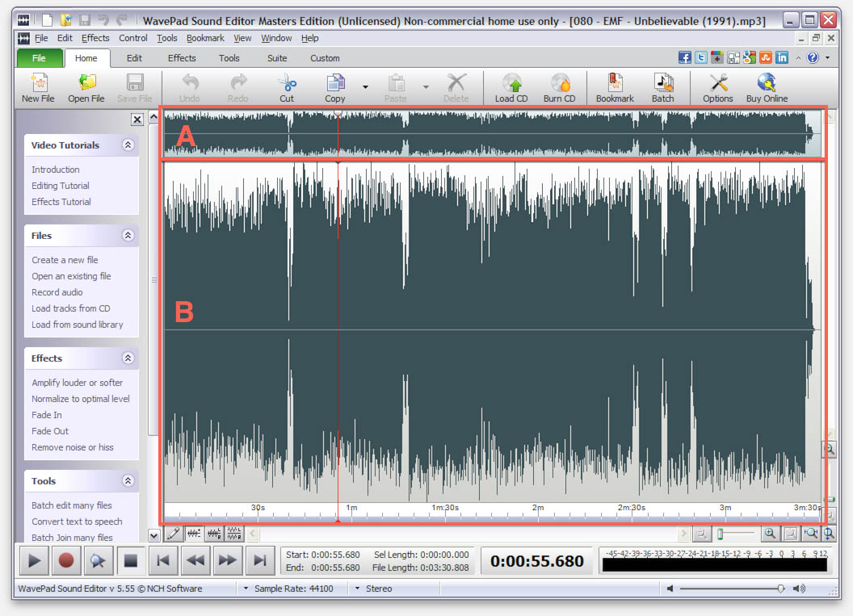853x616 pixels.
Task: Click Convert text to speech link
Action: (77, 522)
